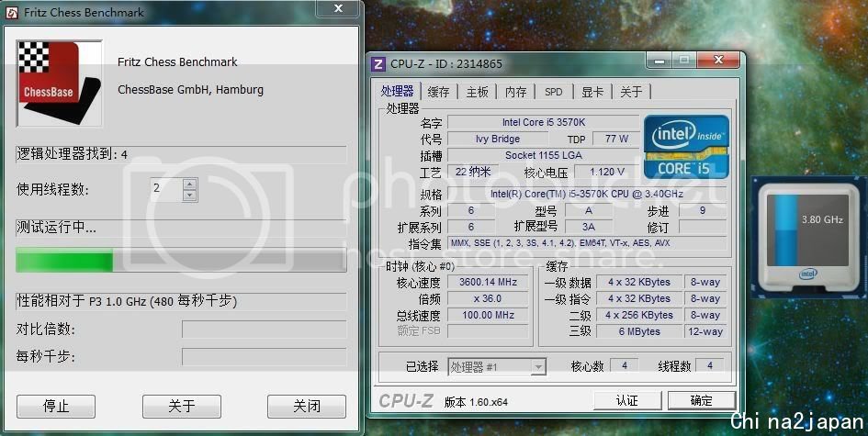
Task: Click the 确定 OK button in CPU-Z
Action: (x=702, y=400)
